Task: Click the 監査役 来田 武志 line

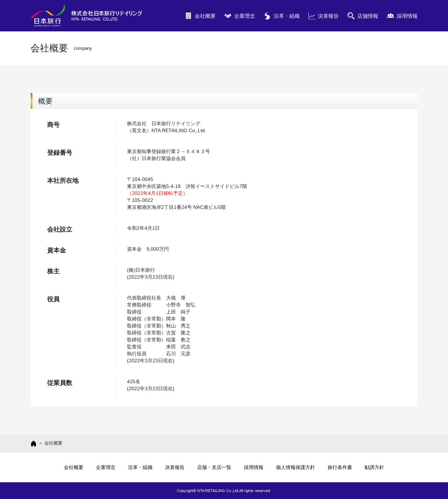Action: tap(159, 347)
